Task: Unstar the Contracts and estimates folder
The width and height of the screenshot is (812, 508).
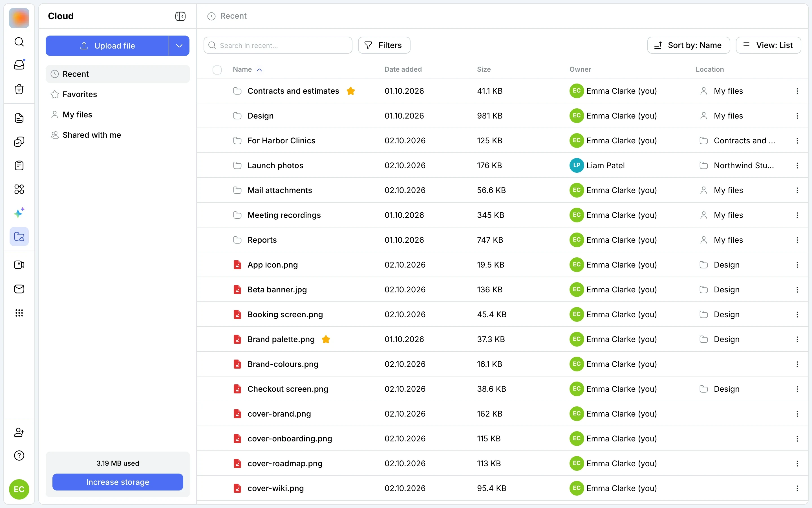Action: pos(351,91)
